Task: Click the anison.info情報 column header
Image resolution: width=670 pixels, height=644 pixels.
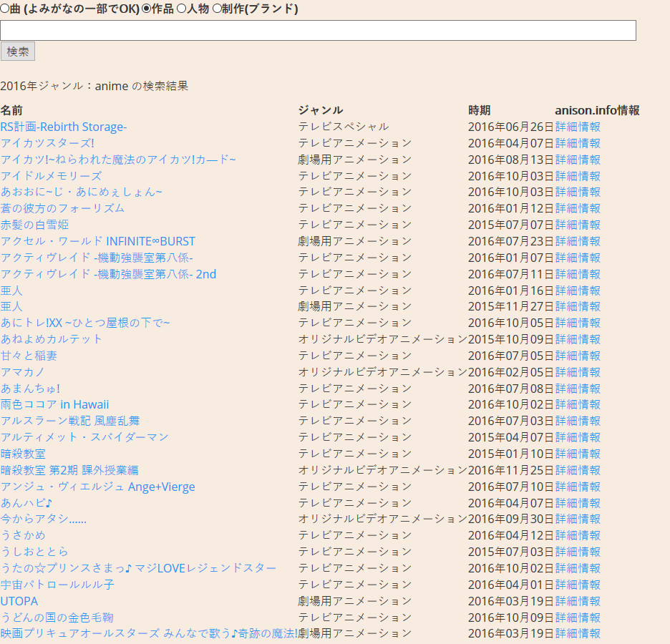Action: tap(598, 110)
